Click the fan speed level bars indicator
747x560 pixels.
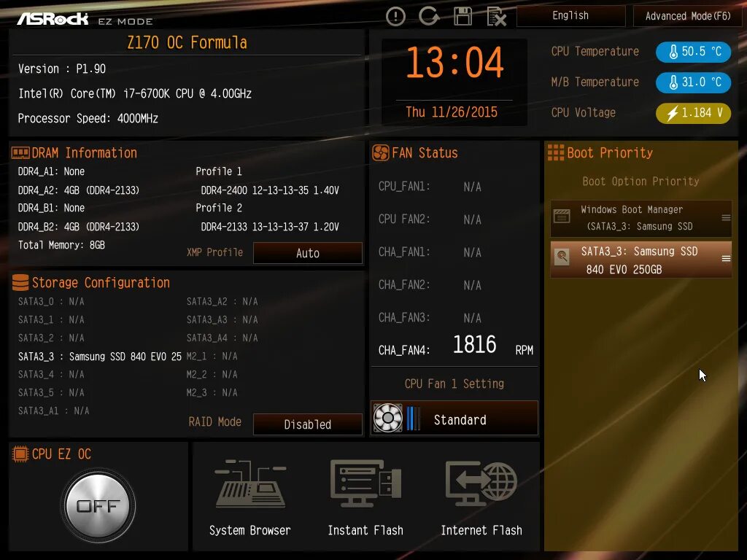pyautogui.click(x=414, y=418)
